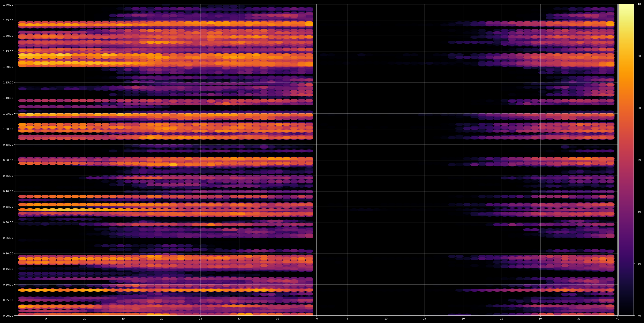This screenshot has height=323, width=644.
Task: Click the −30 colorbar tick label
Action: click(x=638, y=108)
